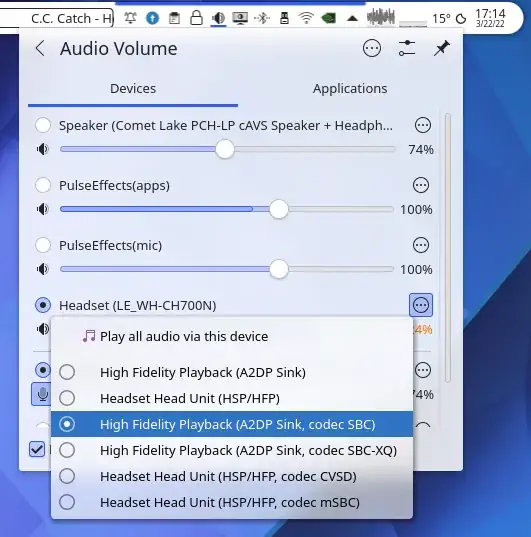The image size is (531, 537).
Task: Pin the Audio Volume popup open
Action: [x=441, y=48]
